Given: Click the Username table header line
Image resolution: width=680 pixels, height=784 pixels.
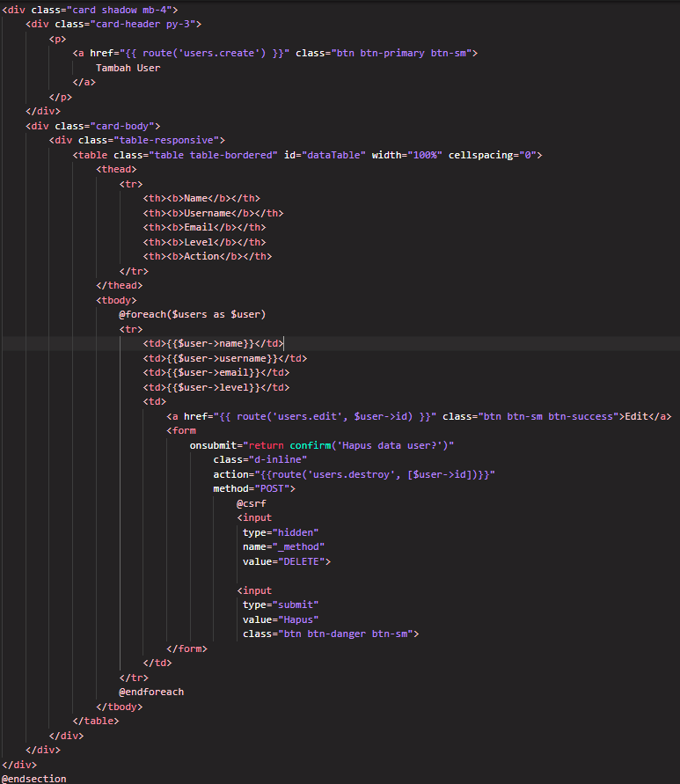Looking at the screenshot, I should 213,214.
